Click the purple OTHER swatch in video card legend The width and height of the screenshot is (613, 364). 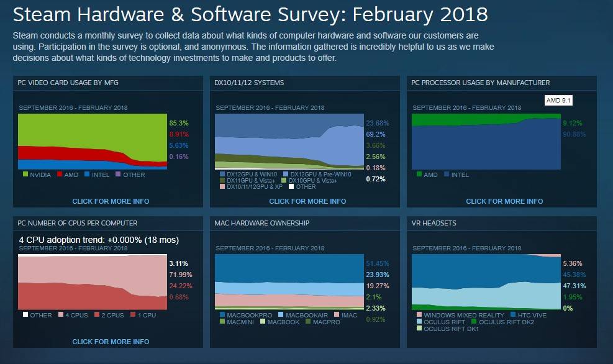click(118, 174)
